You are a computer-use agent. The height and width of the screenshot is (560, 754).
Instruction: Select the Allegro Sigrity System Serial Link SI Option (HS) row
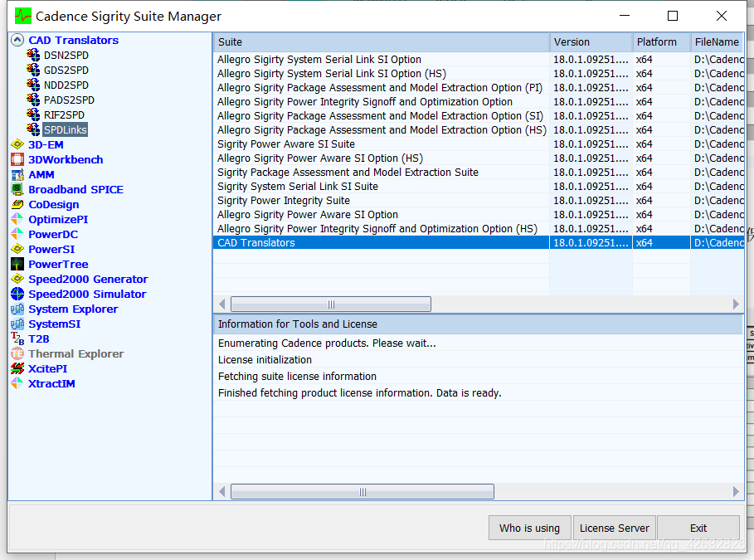pos(479,73)
